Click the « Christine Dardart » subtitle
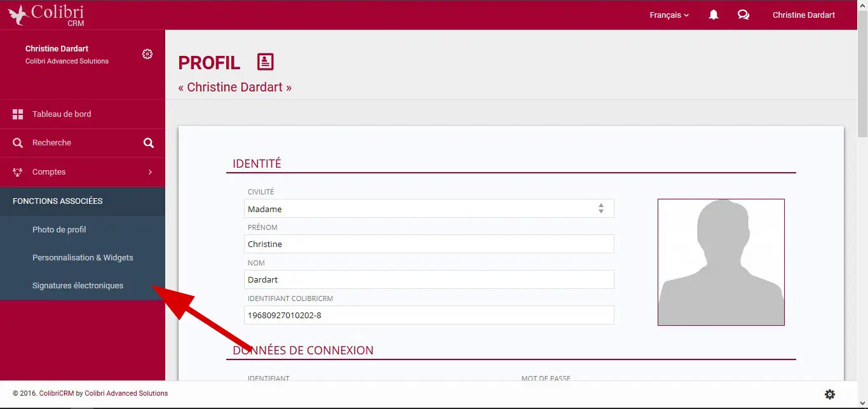The width and height of the screenshot is (868, 409). click(235, 88)
